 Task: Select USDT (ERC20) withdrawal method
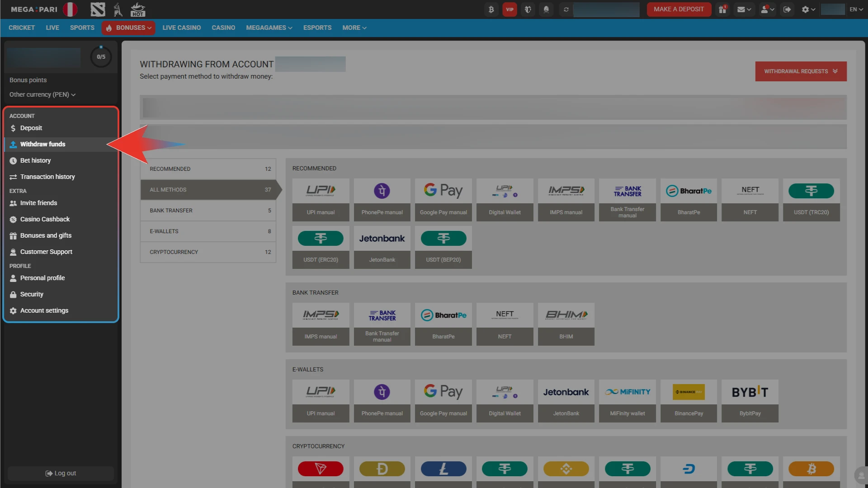coord(321,247)
